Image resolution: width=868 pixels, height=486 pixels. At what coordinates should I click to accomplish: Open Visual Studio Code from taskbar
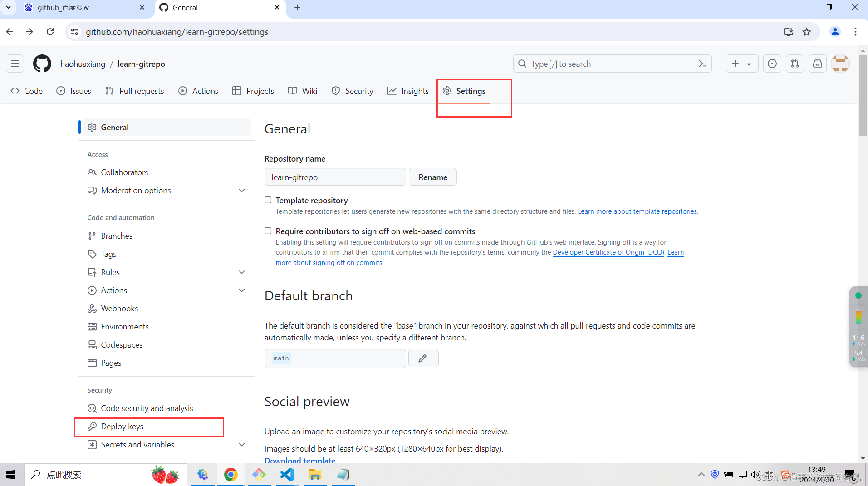pyautogui.click(x=287, y=475)
